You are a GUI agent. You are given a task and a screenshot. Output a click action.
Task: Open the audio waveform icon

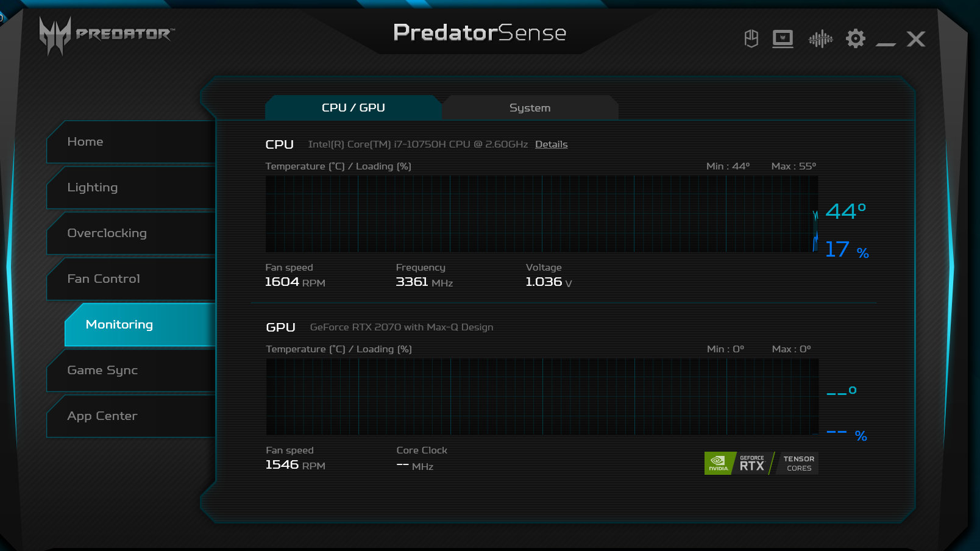point(820,39)
